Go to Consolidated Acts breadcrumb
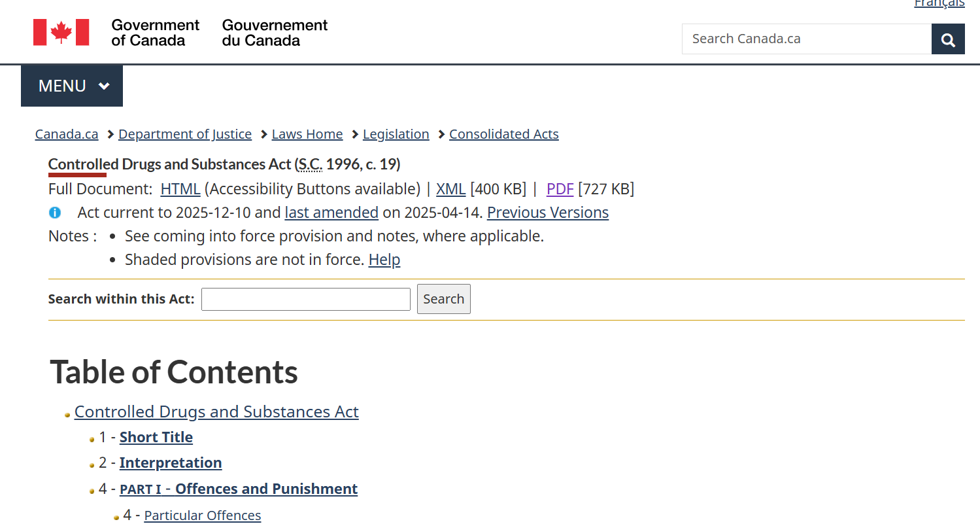This screenshot has height=524, width=980. point(503,134)
